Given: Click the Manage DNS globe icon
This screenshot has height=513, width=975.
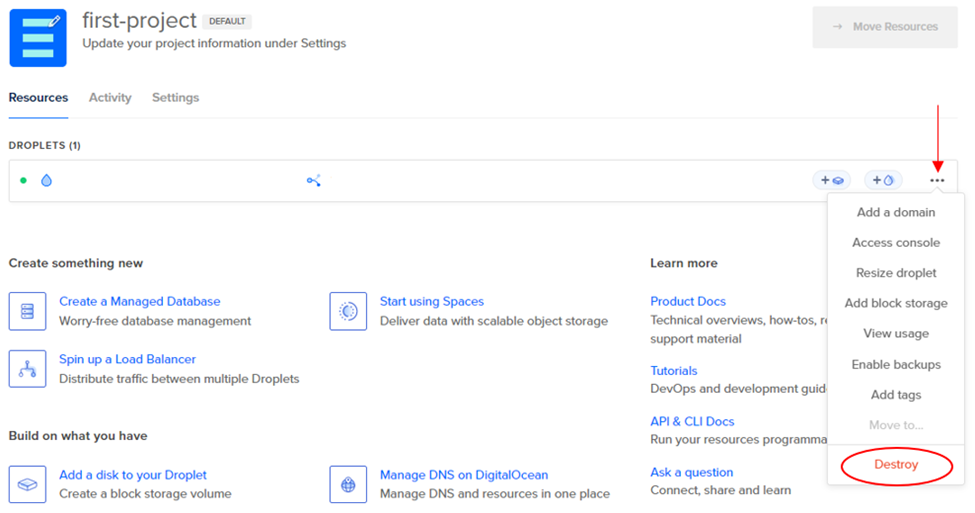Looking at the screenshot, I should (348, 484).
